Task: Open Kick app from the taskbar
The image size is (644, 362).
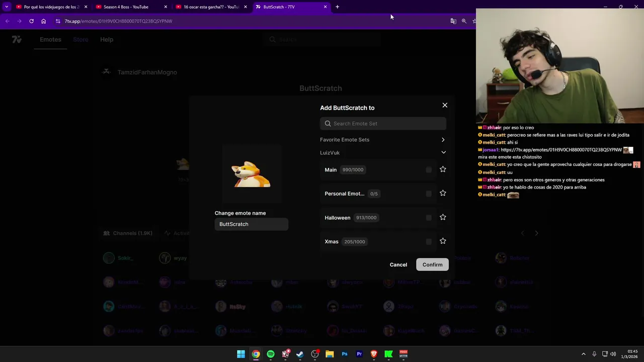Action: tap(388, 354)
